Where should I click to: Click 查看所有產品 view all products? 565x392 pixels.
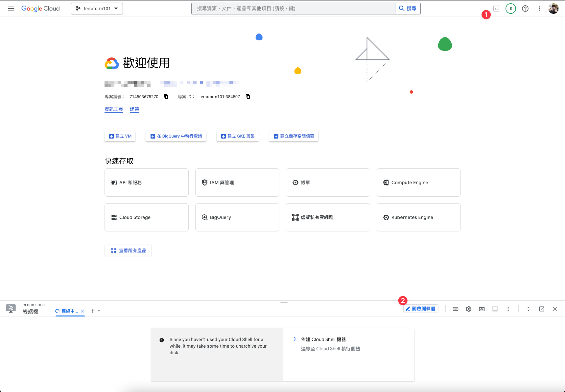point(128,250)
